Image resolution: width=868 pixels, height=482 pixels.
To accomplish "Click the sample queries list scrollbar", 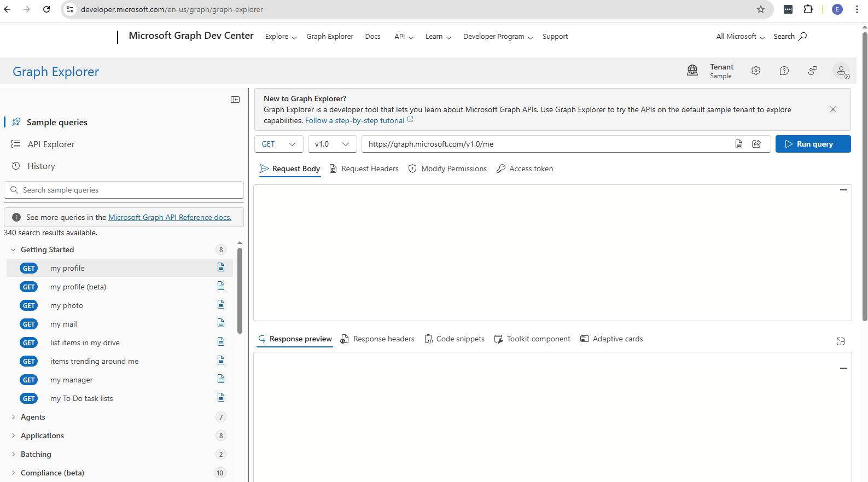I will click(240, 290).
